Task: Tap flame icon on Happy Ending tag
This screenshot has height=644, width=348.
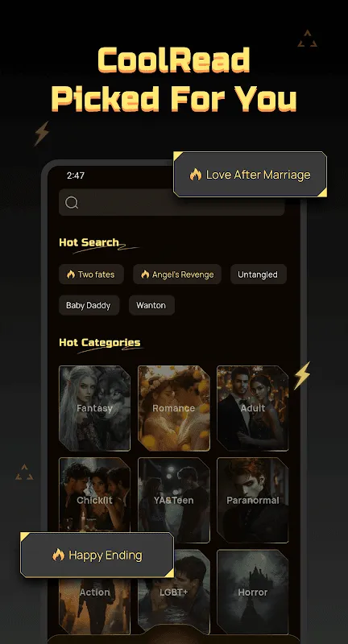Action: (x=58, y=555)
